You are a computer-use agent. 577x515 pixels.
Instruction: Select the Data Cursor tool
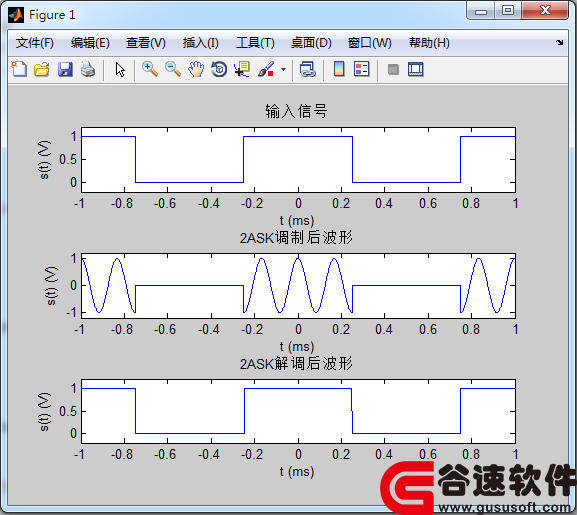(x=242, y=69)
